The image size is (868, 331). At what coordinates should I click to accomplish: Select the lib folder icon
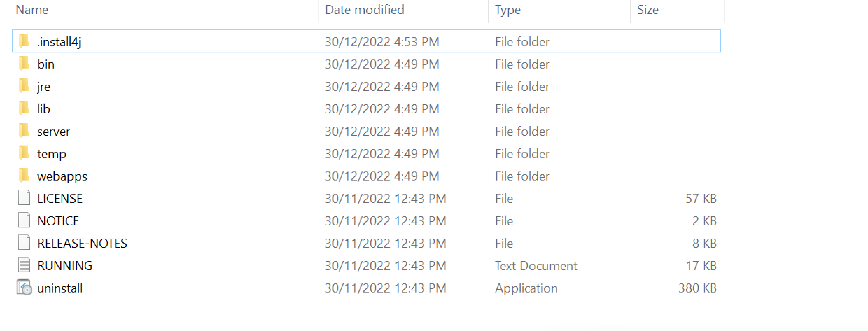pos(24,108)
